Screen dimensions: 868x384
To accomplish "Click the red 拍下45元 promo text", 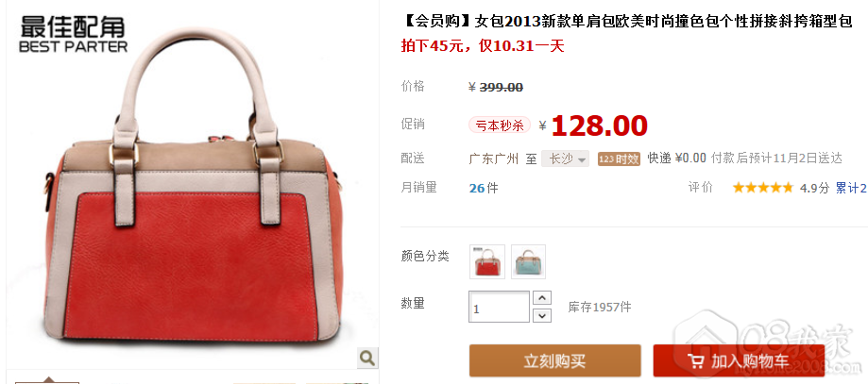I will point(482,46).
